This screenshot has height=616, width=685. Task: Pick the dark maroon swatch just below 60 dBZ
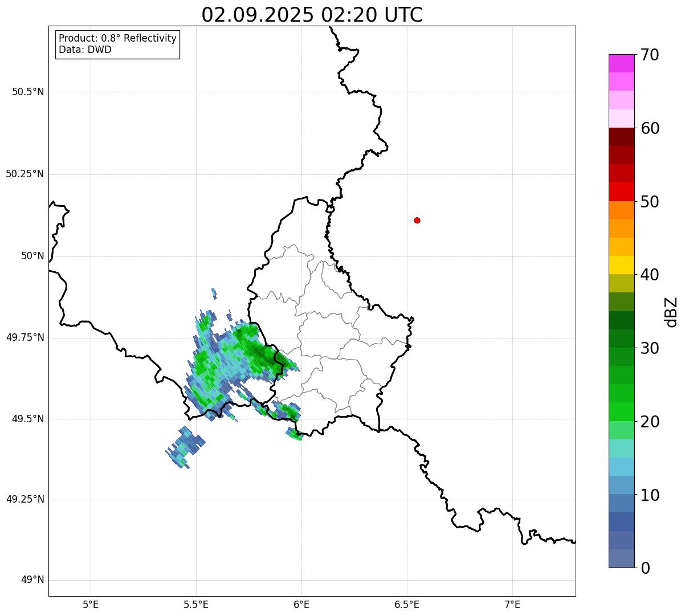(x=621, y=137)
